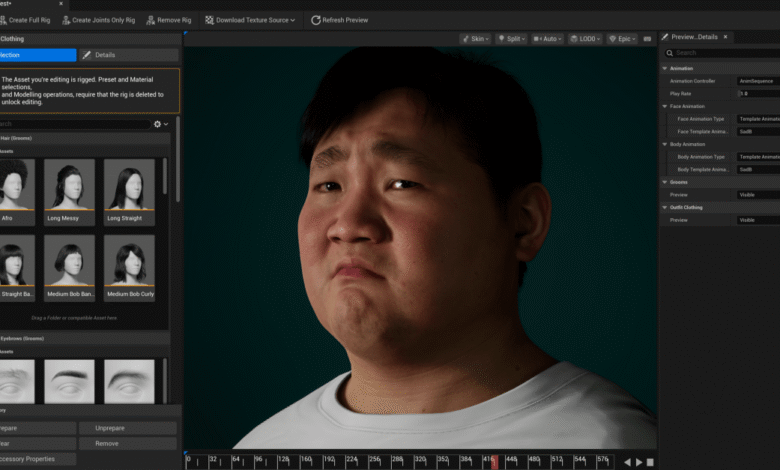Click the left panel vertical scrollbar

tap(178, 159)
